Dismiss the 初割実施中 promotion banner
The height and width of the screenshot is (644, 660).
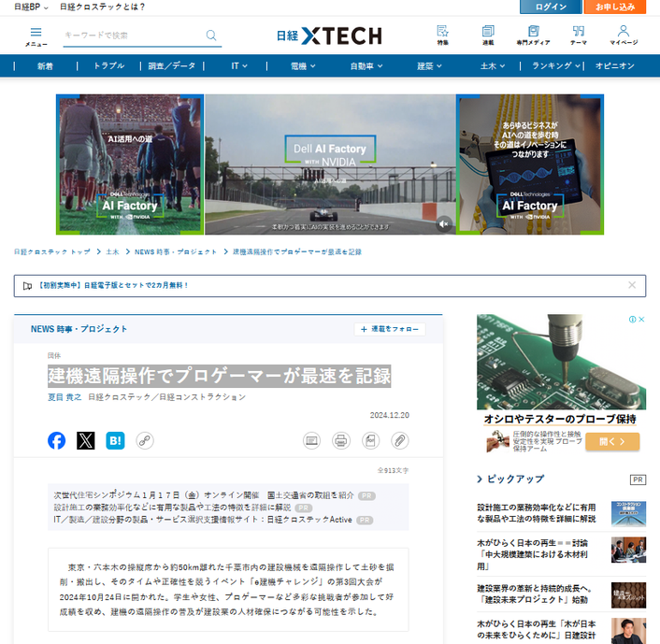632,285
